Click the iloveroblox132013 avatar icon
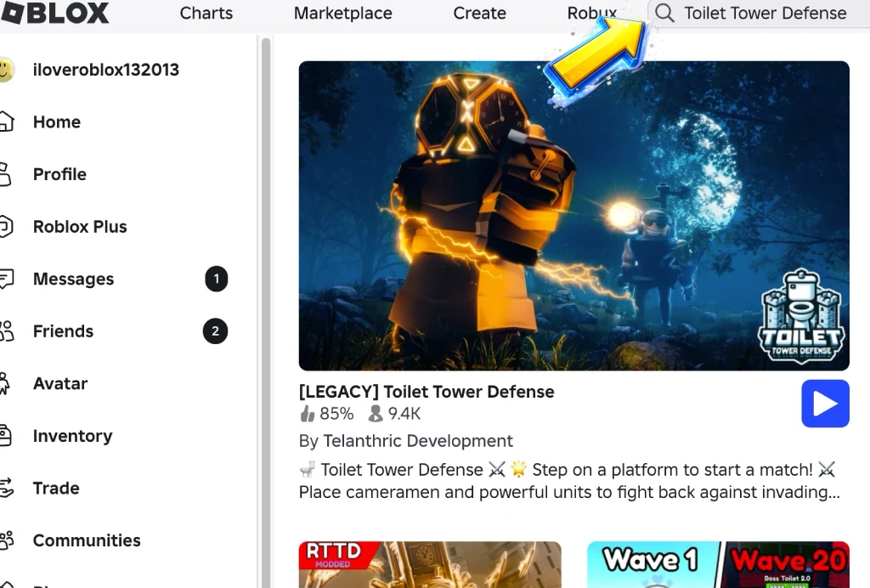 [6, 70]
